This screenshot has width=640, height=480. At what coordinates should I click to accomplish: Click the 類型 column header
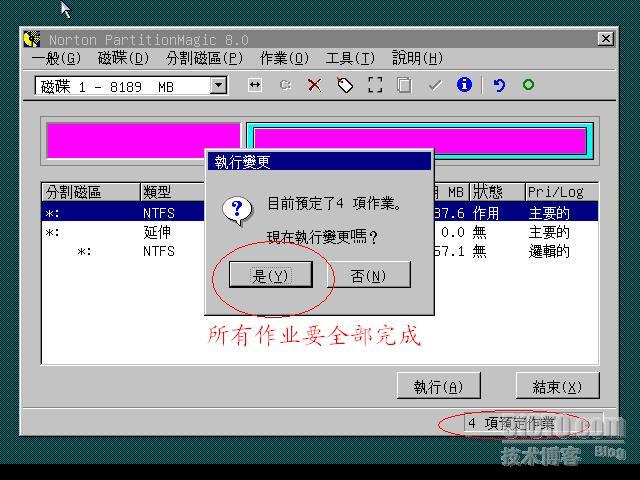[x=173, y=192]
